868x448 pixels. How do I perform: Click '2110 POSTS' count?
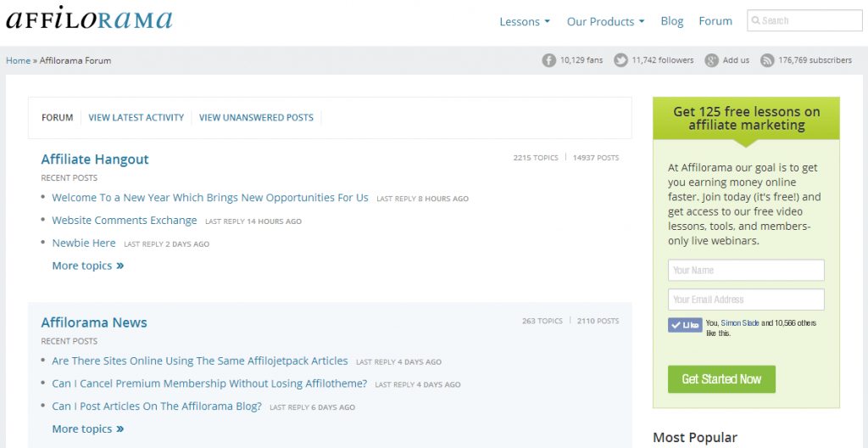click(x=598, y=321)
